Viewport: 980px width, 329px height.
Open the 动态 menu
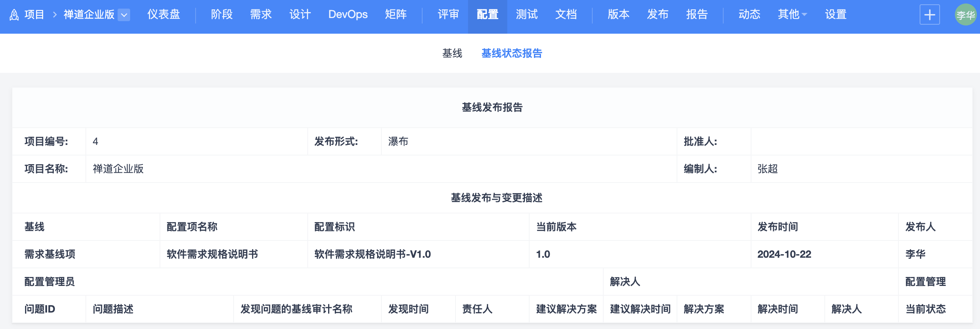click(749, 14)
